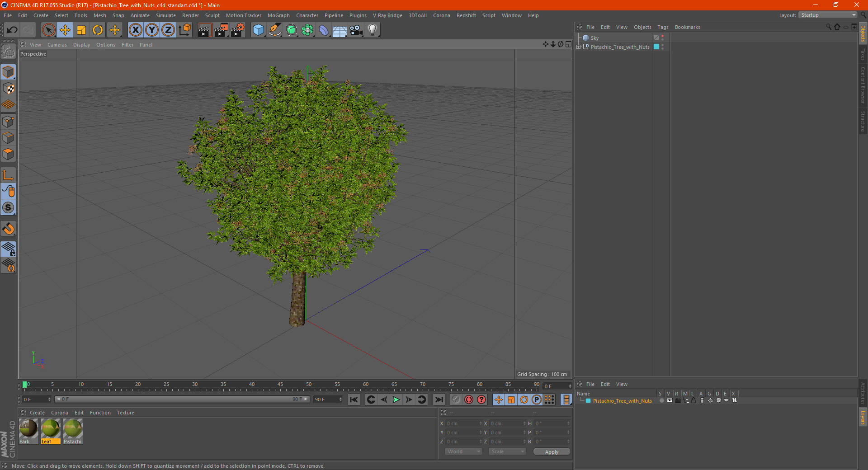Click the X position input field
Screen dimensions: 868x470
464,423
